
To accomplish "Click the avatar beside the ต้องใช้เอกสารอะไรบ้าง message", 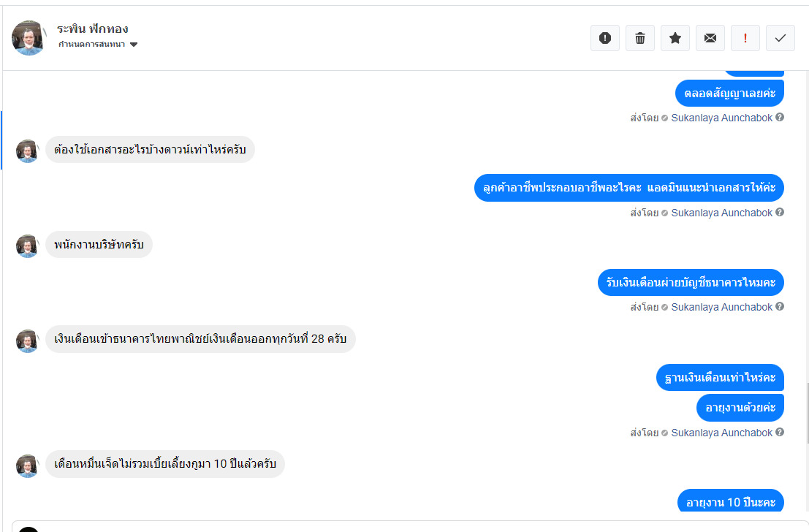I will (x=27, y=151).
